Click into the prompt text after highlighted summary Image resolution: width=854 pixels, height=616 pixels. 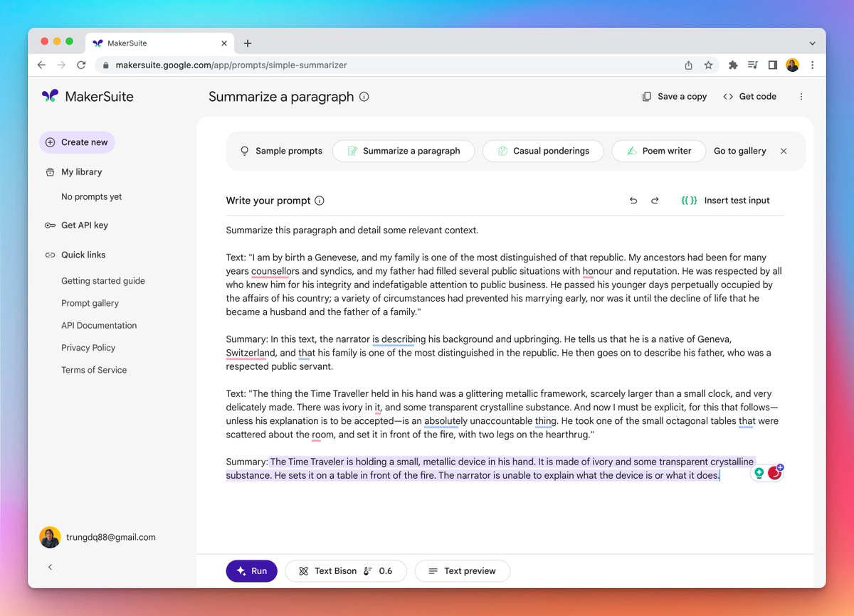[x=722, y=475]
